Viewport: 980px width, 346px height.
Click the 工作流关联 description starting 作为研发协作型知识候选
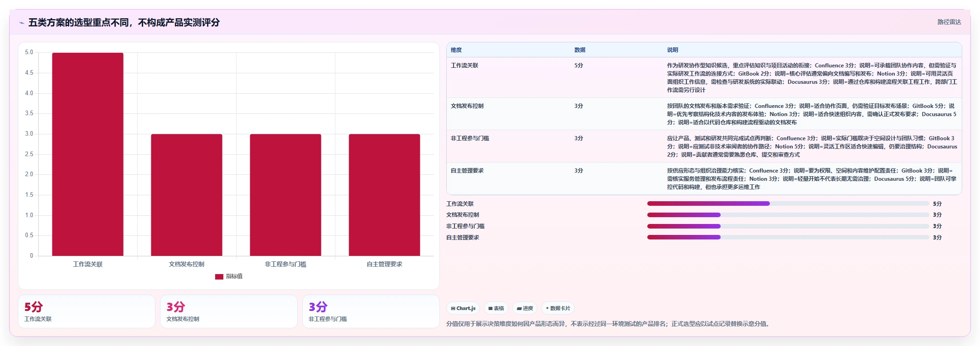pos(812,78)
